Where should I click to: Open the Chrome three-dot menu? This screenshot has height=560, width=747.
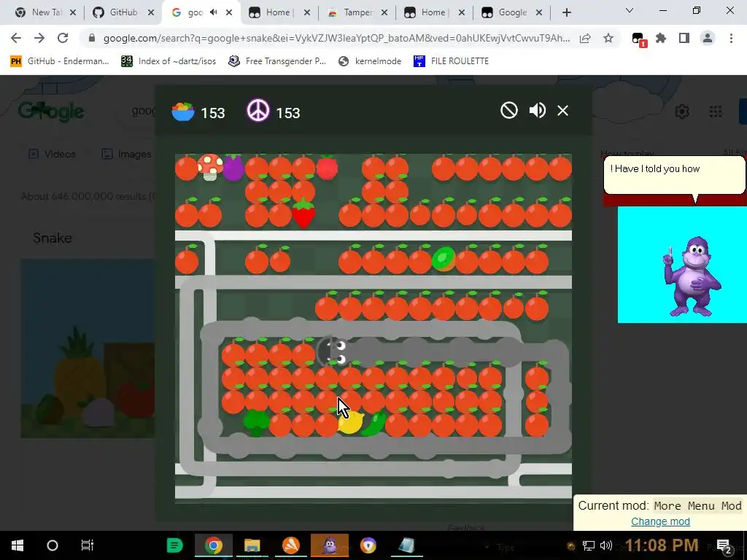click(731, 38)
